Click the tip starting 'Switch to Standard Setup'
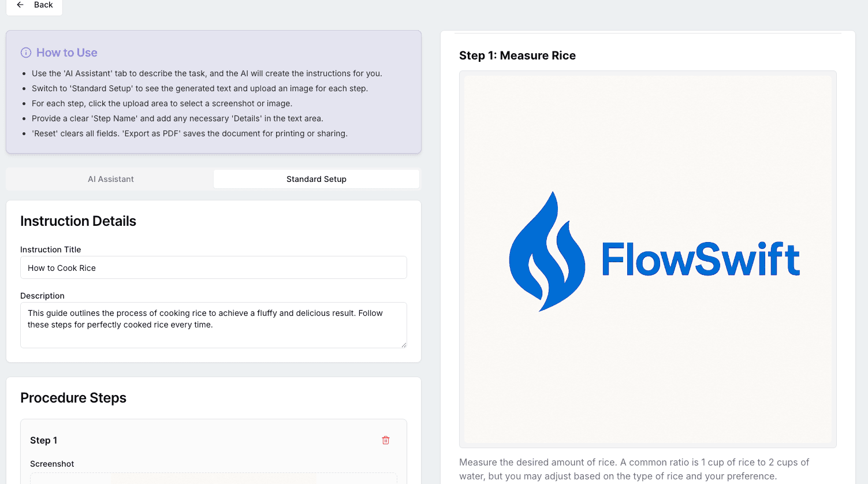Viewport: 868px width, 484px height. click(200, 88)
